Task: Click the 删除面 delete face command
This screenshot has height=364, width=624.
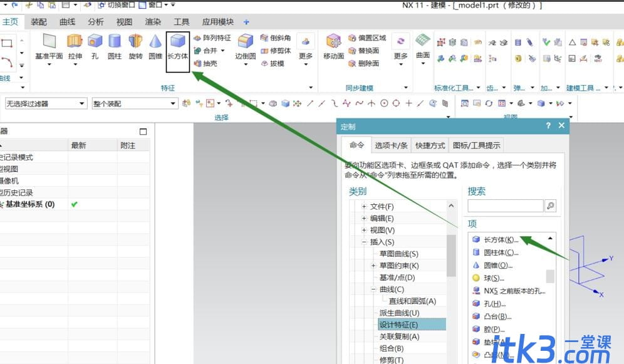Action: click(x=364, y=63)
